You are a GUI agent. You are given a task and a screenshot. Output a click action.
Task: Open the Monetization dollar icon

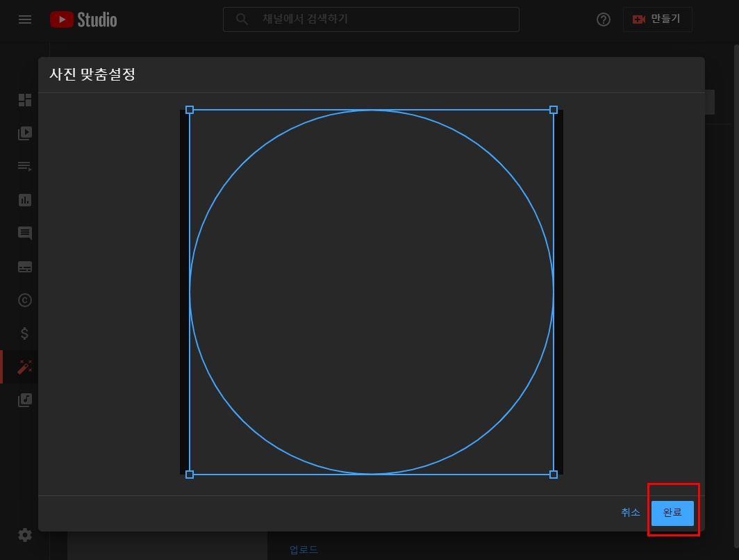(24, 333)
